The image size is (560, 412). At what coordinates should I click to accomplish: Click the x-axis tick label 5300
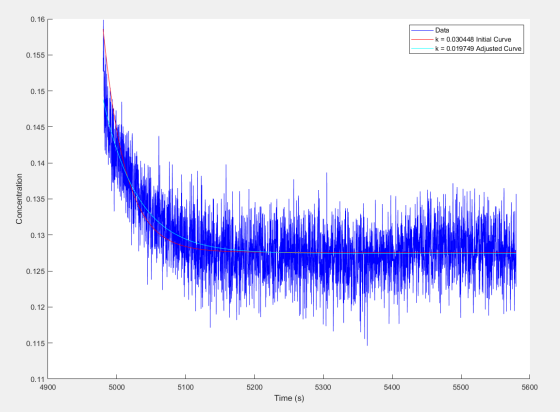(x=323, y=387)
